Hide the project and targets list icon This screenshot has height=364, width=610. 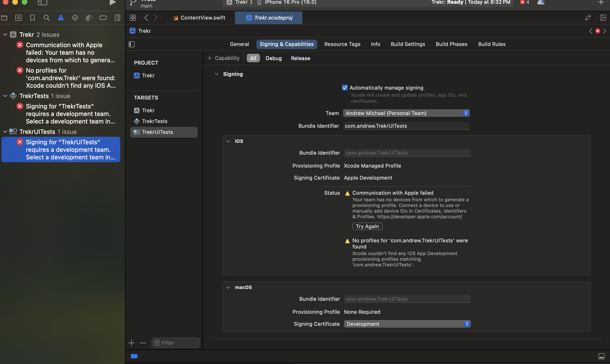coord(132,44)
